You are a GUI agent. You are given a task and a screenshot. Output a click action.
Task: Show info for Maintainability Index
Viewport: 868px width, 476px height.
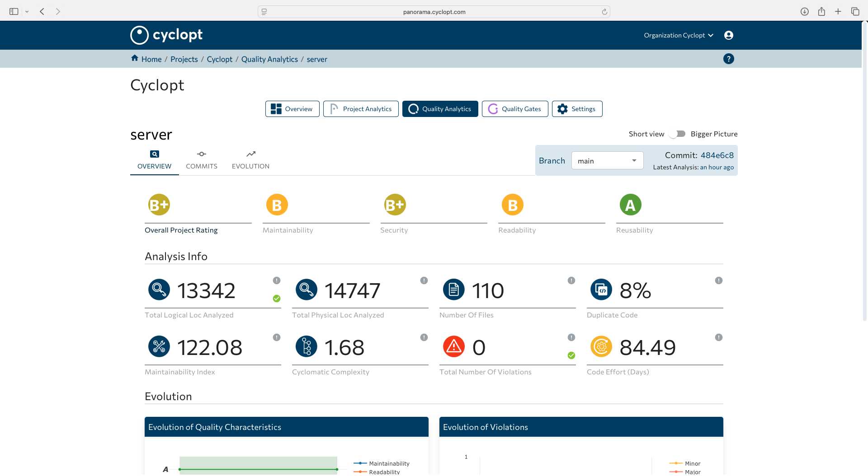277,337
